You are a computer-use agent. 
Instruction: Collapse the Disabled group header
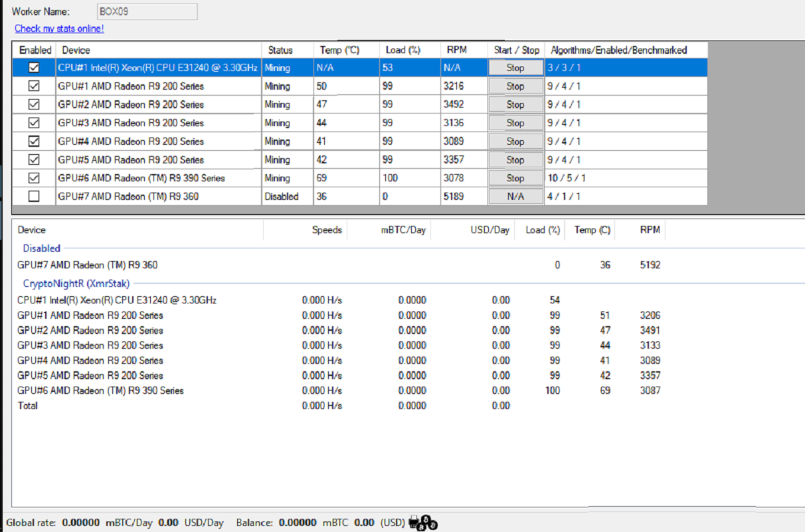click(41, 248)
